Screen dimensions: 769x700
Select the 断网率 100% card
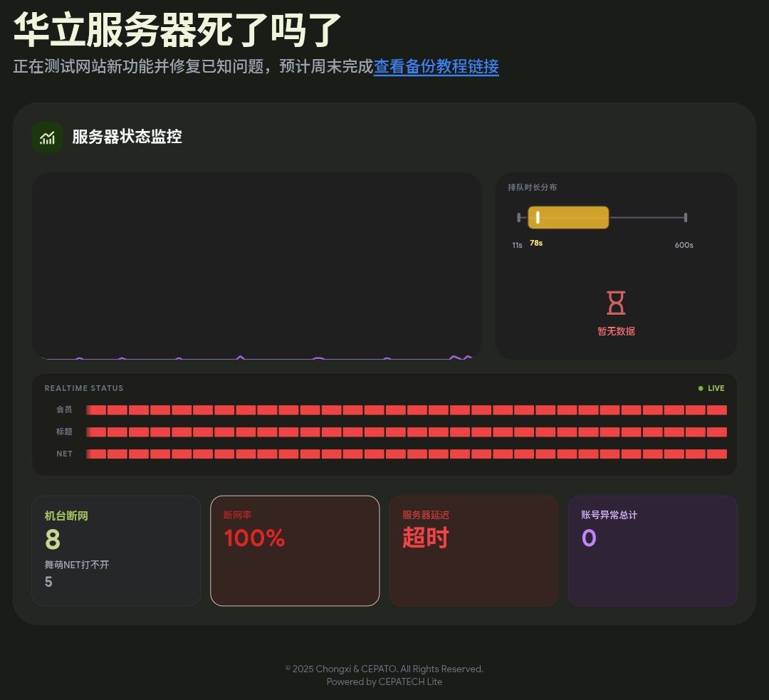pyautogui.click(x=295, y=550)
